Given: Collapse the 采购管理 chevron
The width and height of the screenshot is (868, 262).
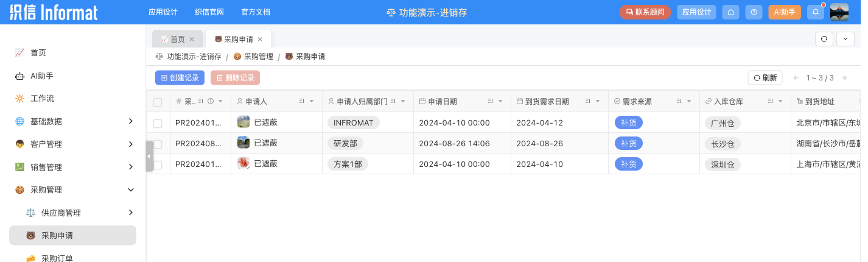Looking at the screenshot, I should click(x=130, y=190).
